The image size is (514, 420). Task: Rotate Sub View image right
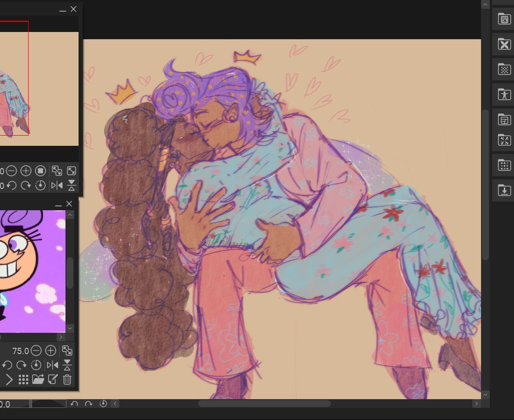[x=21, y=365]
